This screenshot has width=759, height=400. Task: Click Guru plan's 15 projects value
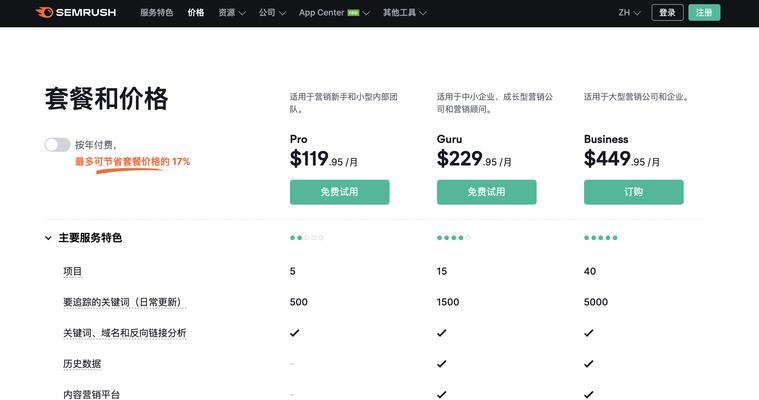441,271
